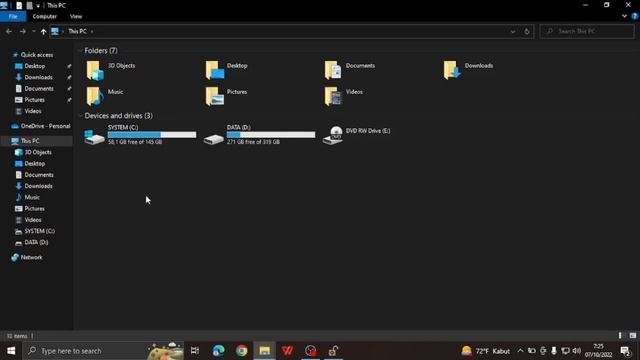Screen dimensions: 640x360
Task: Click the Properties quick access toolbar icon
Action: click(x=19, y=5)
